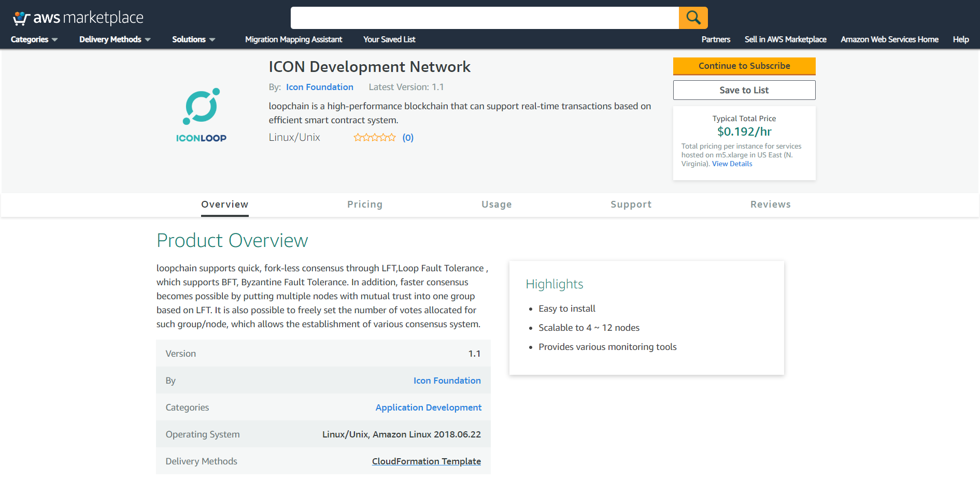The image size is (980, 482).
Task: Switch to the Reviews tab
Action: coord(770,204)
